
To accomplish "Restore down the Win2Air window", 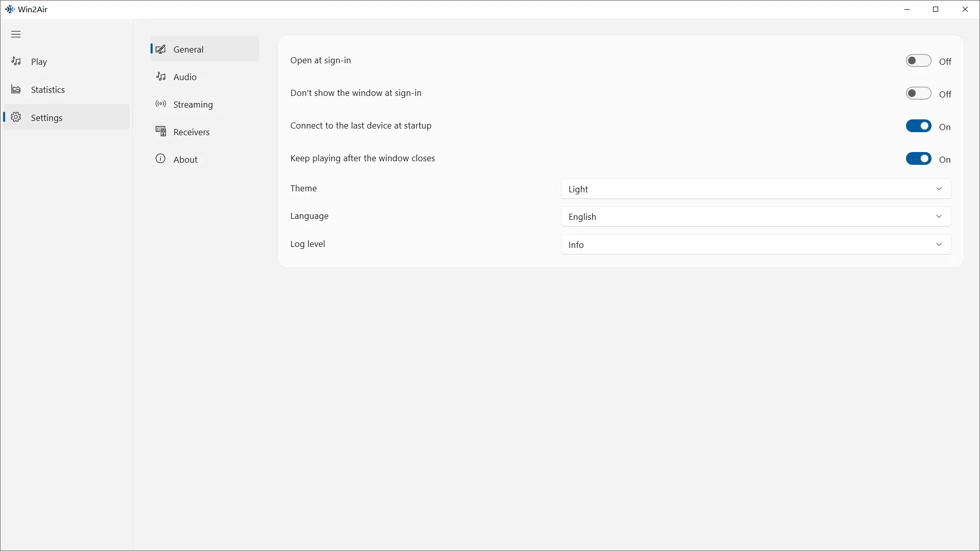I will [936, 9].
